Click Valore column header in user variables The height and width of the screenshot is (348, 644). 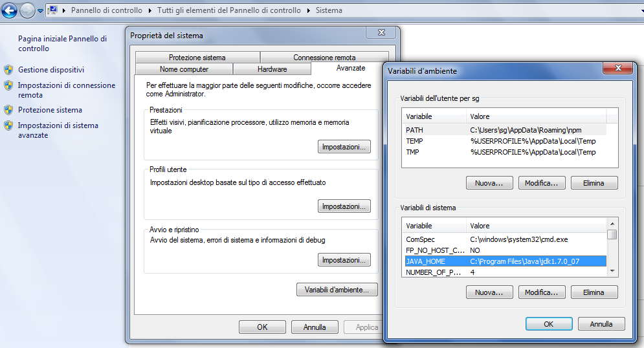[537, 116]
